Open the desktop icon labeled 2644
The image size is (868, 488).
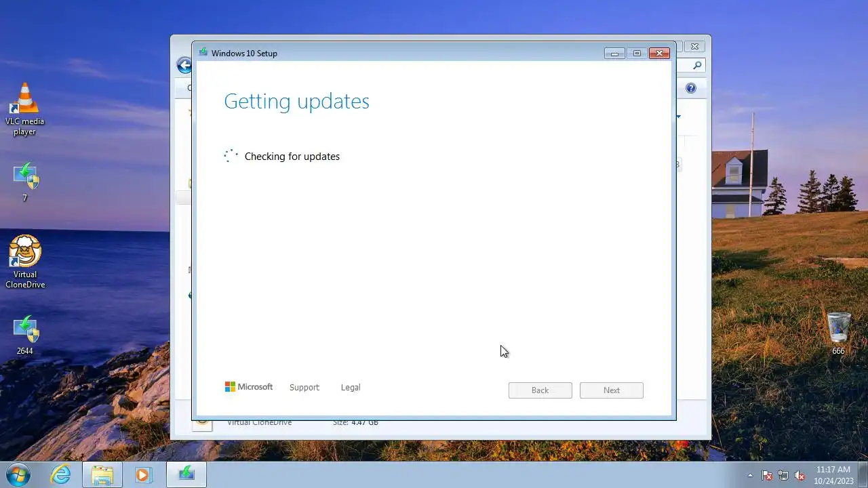[x=26, y=335]
